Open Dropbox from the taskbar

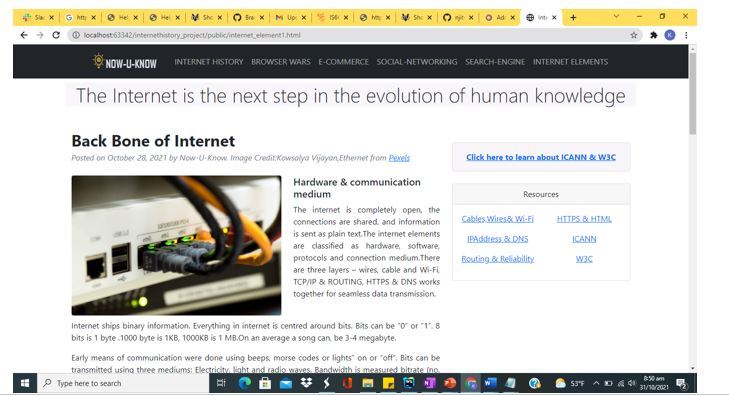(x=306, y=383)
